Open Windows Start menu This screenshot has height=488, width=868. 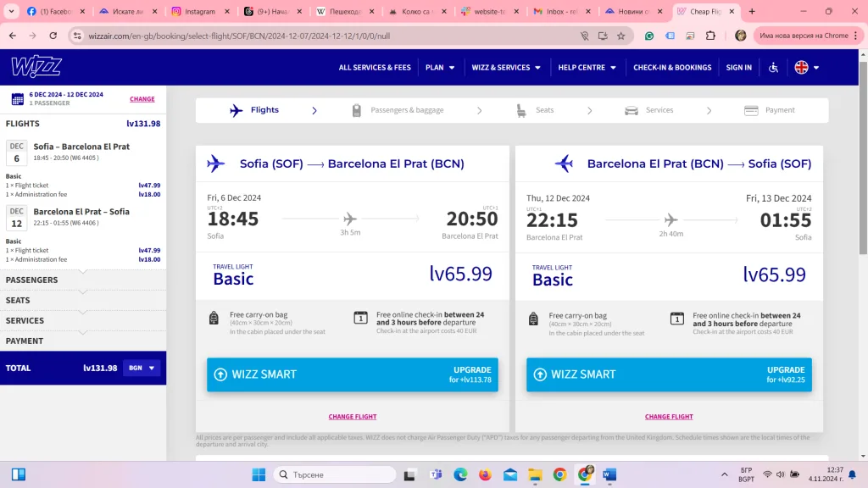coord(259,474)
